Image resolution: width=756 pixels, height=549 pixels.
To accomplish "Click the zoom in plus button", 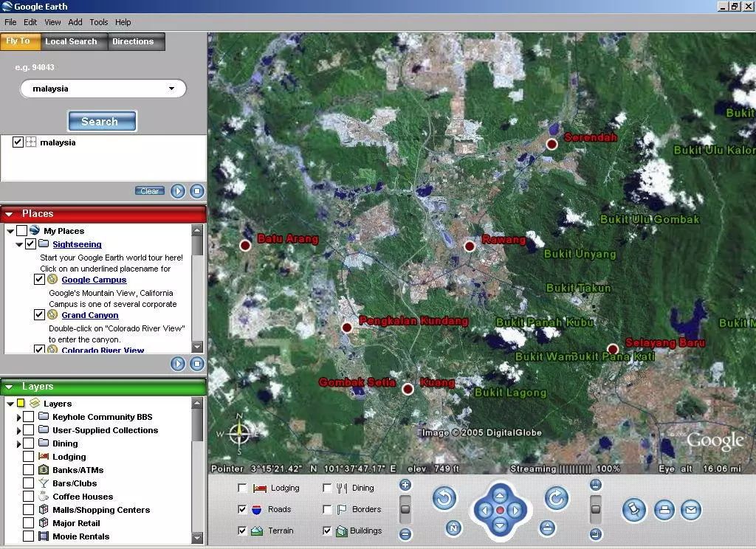I will [x=405, y=485].
